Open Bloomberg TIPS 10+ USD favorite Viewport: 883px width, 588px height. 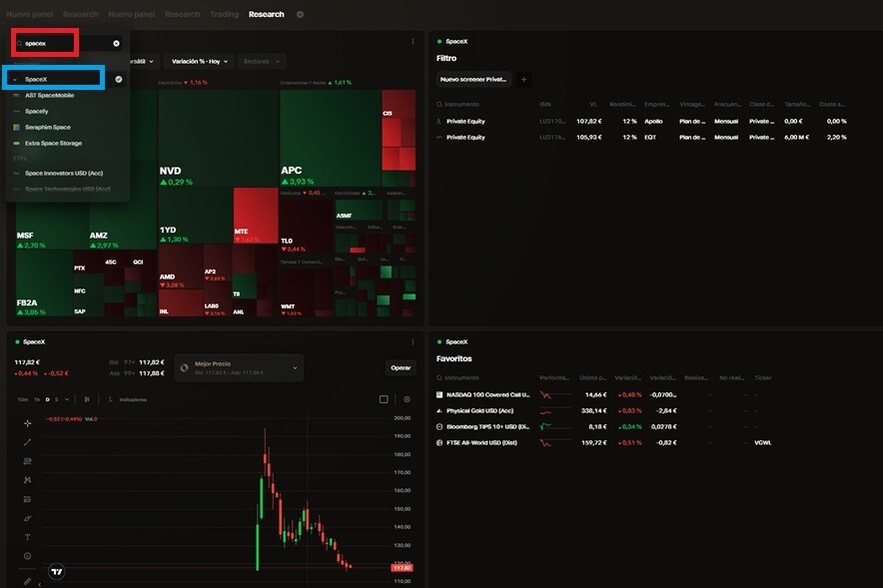pyautogui.click(x=605, y=426)
